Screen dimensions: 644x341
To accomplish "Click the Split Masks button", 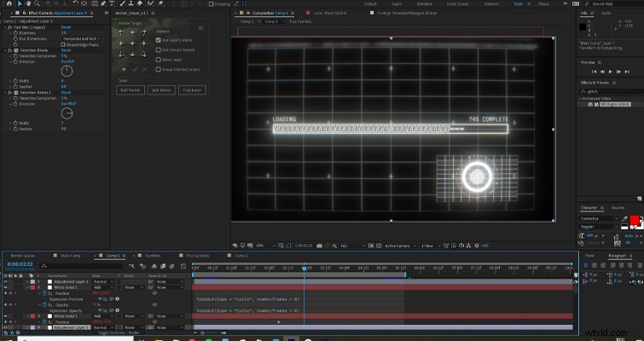I will tap(161, 90).
